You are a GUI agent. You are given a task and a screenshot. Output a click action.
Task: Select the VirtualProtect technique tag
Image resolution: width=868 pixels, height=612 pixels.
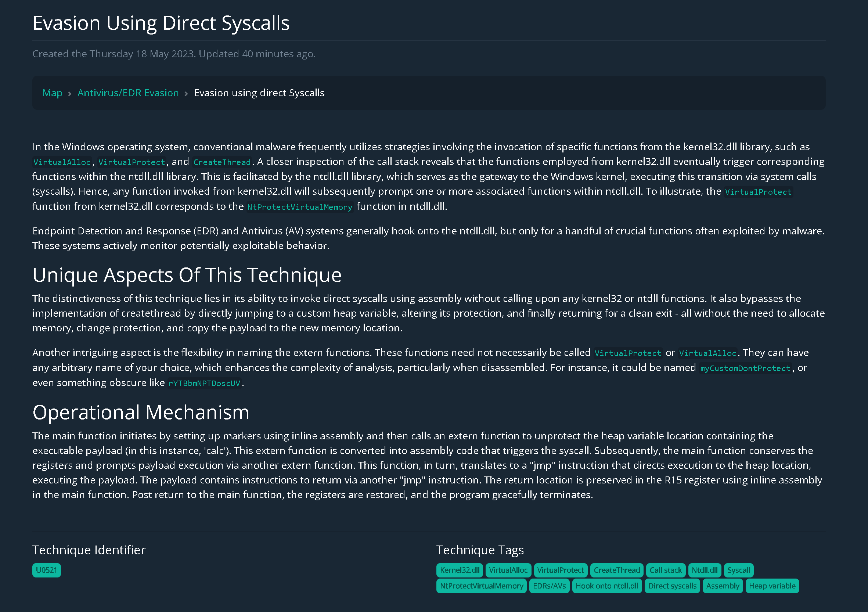tap(560, 570)
